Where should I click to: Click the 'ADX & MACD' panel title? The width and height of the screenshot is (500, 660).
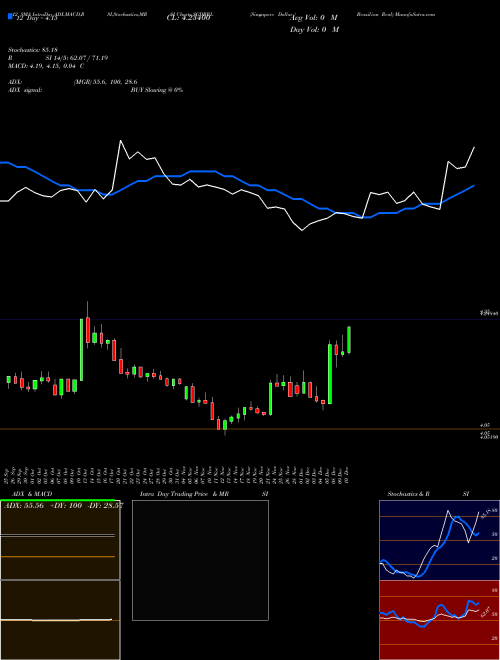(x=32, y=494)
